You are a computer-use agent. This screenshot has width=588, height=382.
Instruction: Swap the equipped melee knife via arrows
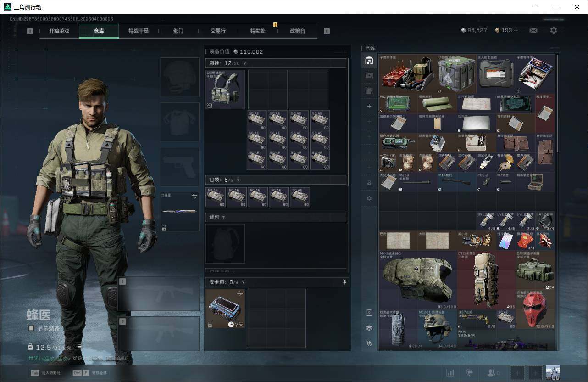[194, 196]
